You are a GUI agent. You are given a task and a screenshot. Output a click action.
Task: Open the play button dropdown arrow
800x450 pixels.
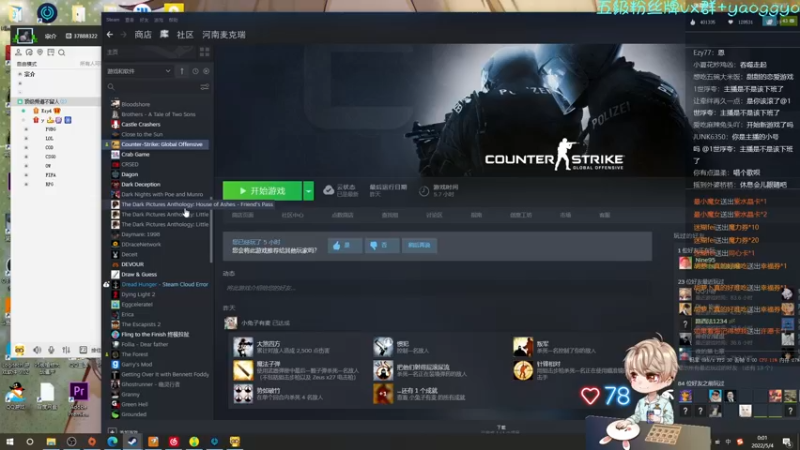[x=308, y=191]
